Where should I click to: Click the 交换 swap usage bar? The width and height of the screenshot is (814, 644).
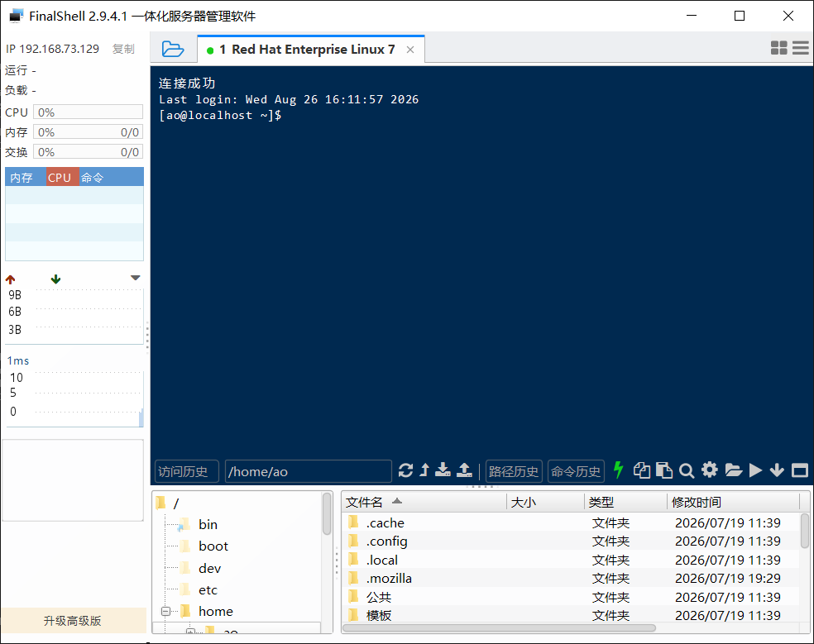click(89, 152)
